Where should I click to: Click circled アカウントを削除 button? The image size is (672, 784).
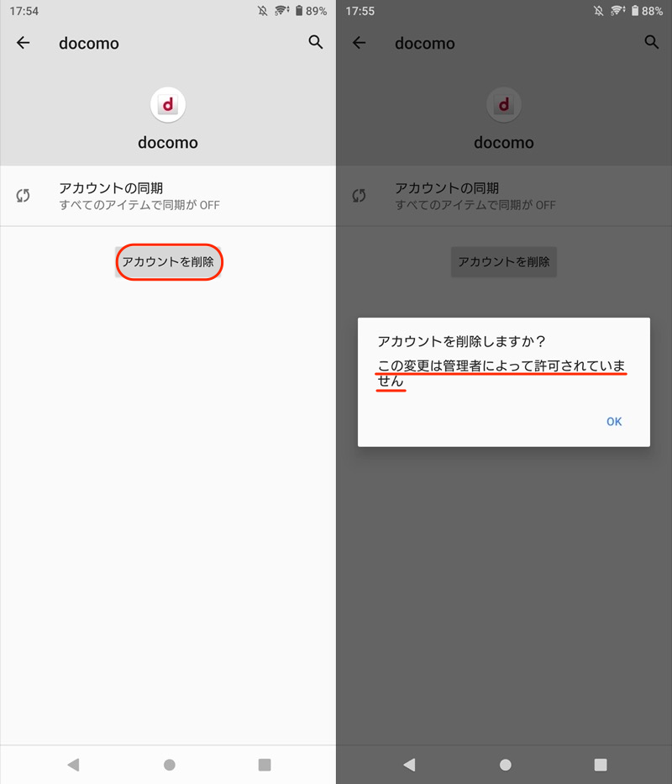169,261
